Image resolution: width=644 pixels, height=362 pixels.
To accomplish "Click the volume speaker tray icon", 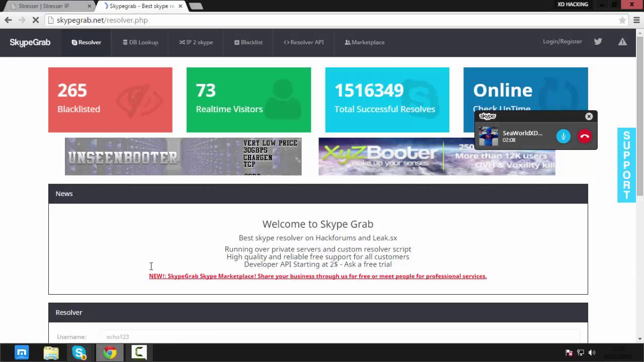I will click(592, 352).
